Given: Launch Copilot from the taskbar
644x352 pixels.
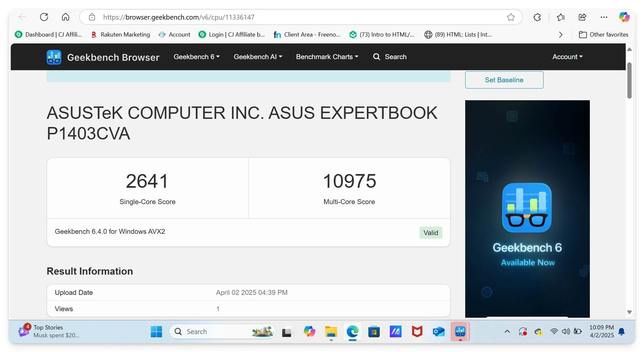Looking at the screenshot, I should tap(309, 332).
